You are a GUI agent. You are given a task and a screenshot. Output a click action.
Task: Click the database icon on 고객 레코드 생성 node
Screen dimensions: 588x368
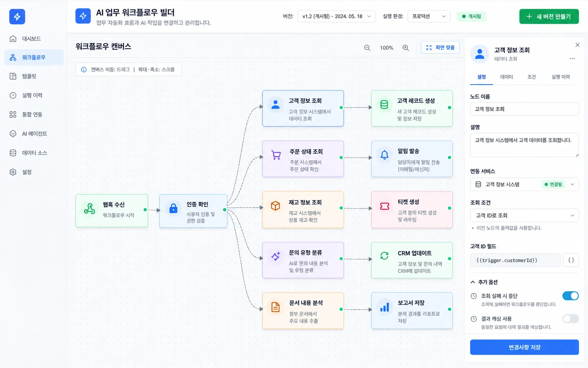pos(384,104)
